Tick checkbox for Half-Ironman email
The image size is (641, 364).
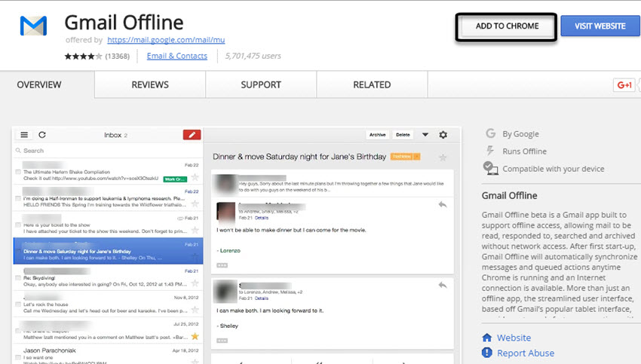(x=18, y=198)
